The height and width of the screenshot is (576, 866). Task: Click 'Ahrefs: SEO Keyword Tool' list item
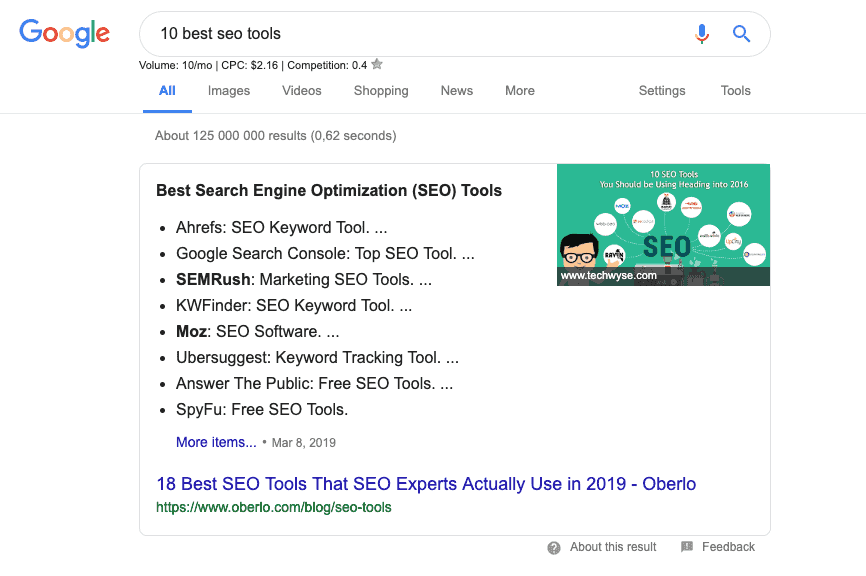click(x=282, y=228)
